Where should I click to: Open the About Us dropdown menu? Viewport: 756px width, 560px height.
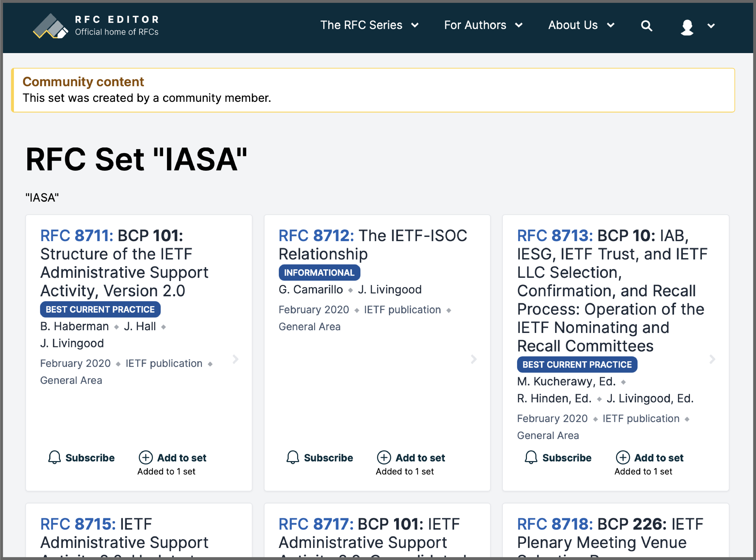point(581,25)
